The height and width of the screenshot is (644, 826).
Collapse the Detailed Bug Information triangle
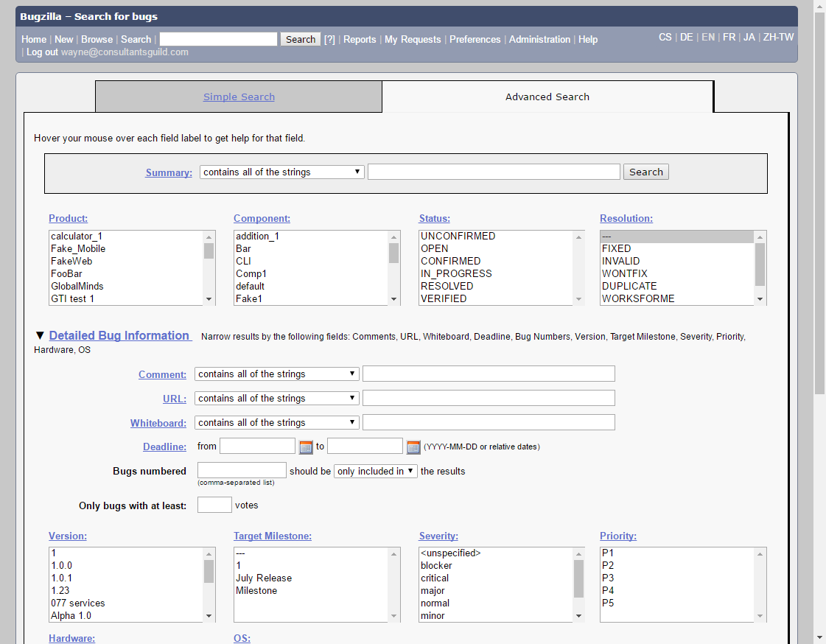40,336
